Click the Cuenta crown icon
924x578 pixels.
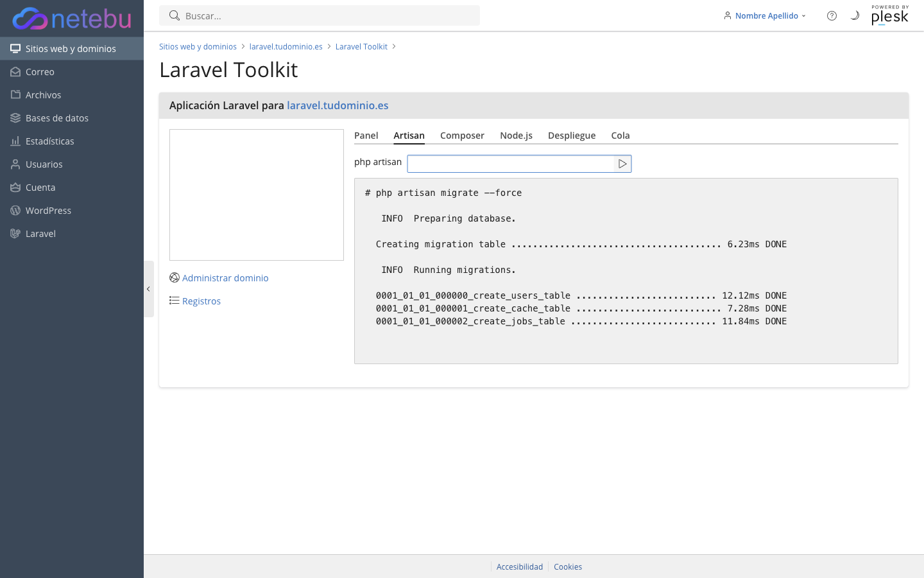pos(15,188)
